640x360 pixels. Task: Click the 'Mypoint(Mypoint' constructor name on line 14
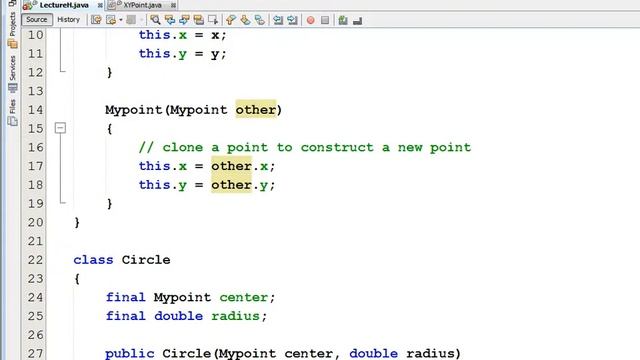tap(166, 110)
